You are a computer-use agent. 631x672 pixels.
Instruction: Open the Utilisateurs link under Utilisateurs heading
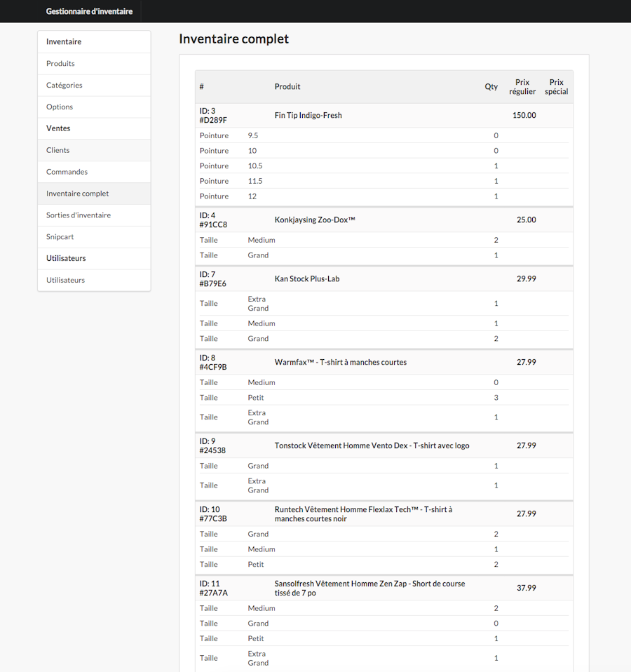coord(94,280)
